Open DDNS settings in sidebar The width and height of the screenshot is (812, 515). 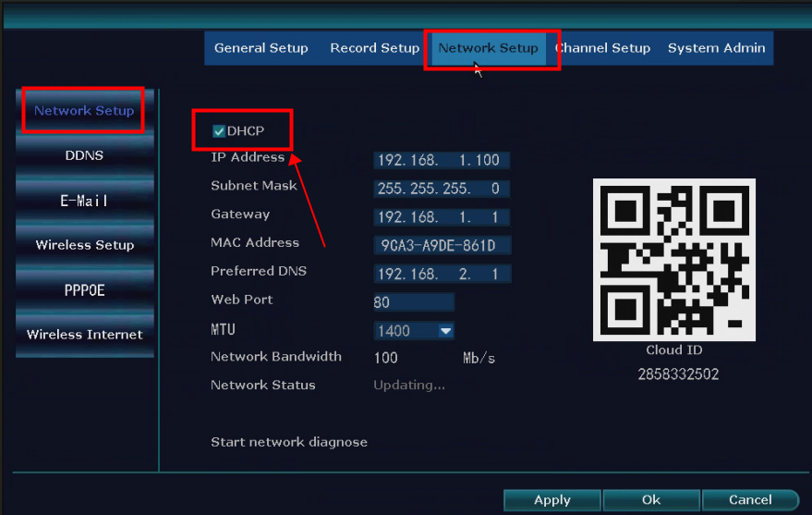(84, 155)
